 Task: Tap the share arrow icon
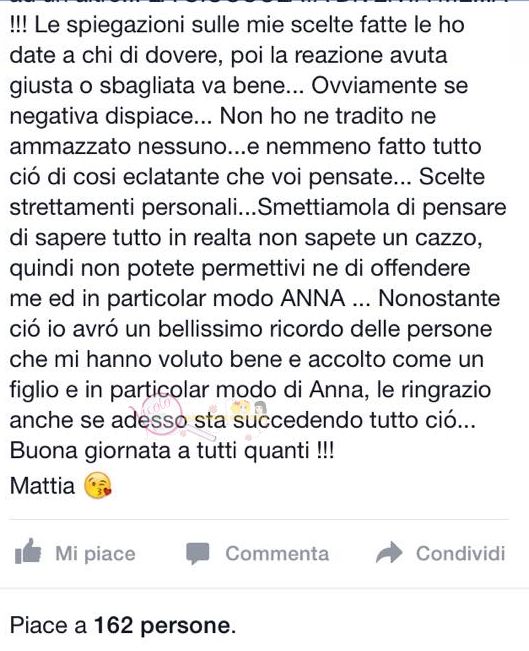pyautogui.click(x=389, y=553)
